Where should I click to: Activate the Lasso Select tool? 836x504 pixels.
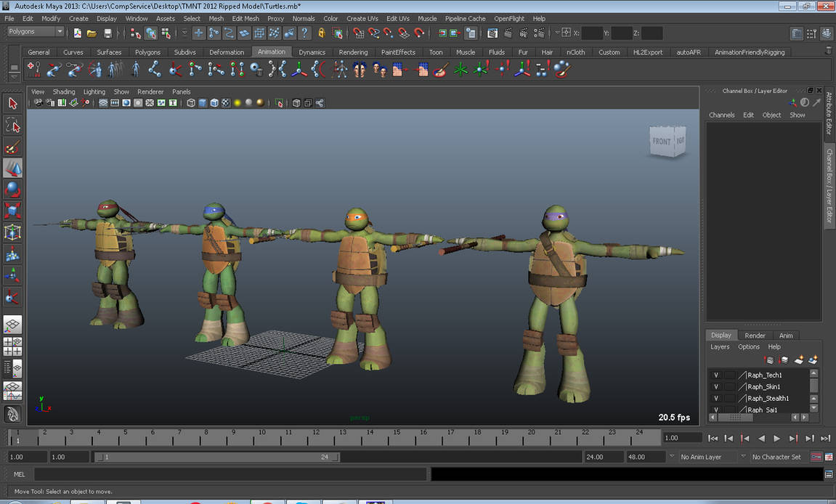click(x=12, y=126)
